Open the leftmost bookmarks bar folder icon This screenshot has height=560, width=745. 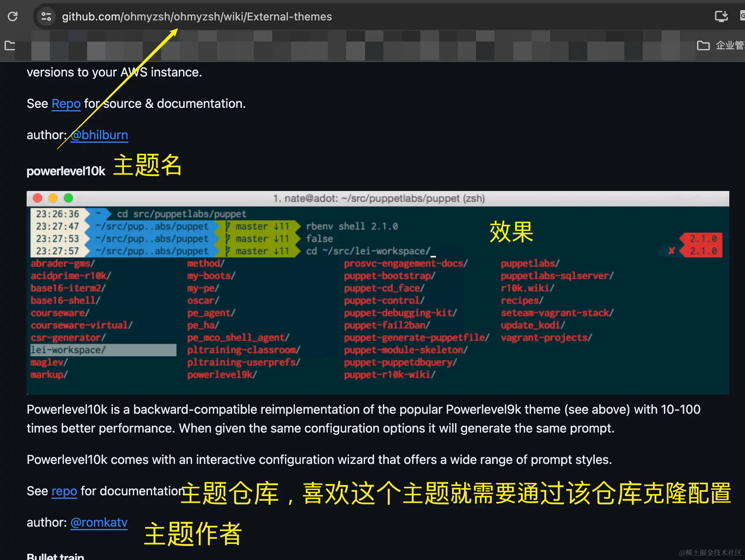tap(10, 45)
